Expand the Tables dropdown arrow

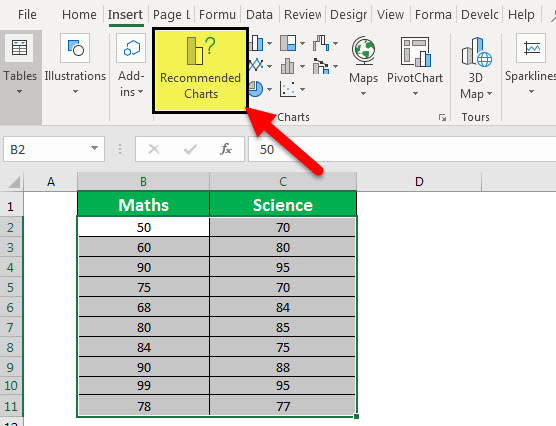click(x=20, y=92)
